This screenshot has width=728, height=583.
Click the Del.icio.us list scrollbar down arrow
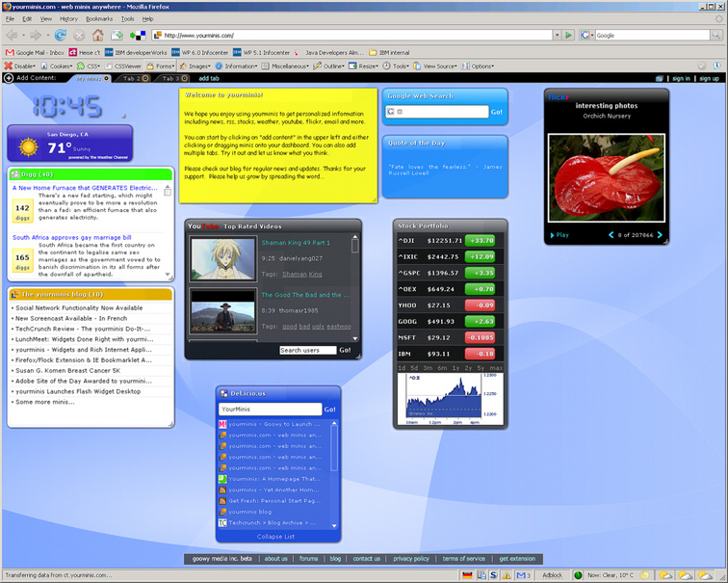coord(334,526)
